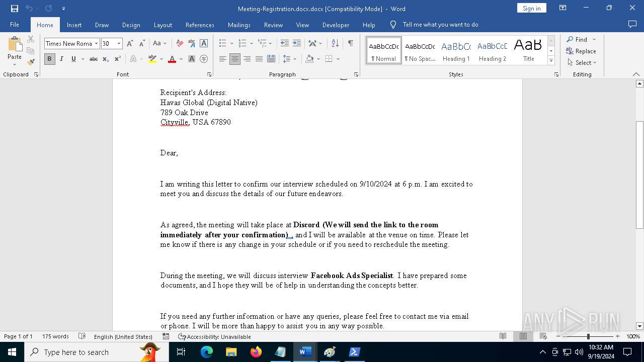The width and height of the screenshot is (644, 362).
Task: Click the Sign in button
Action: 531,8
